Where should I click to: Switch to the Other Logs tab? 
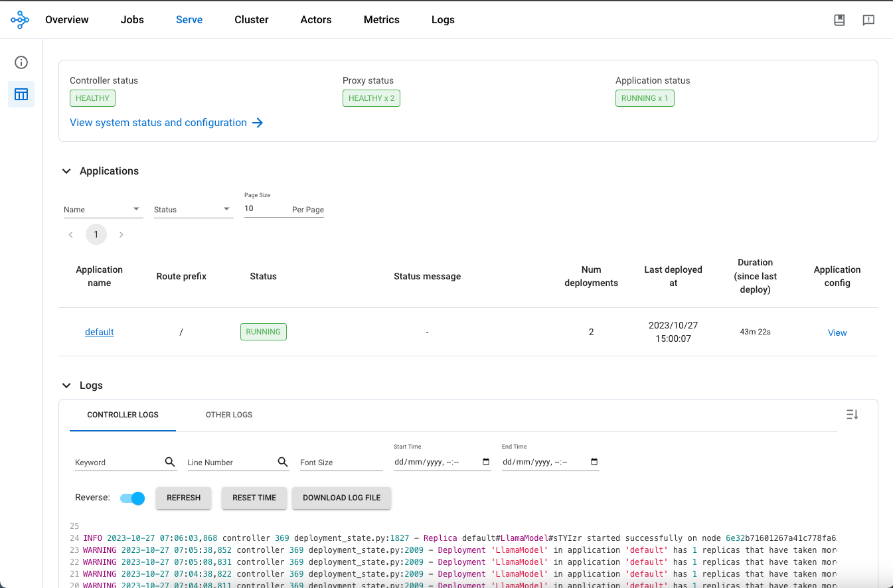(229, 415)
